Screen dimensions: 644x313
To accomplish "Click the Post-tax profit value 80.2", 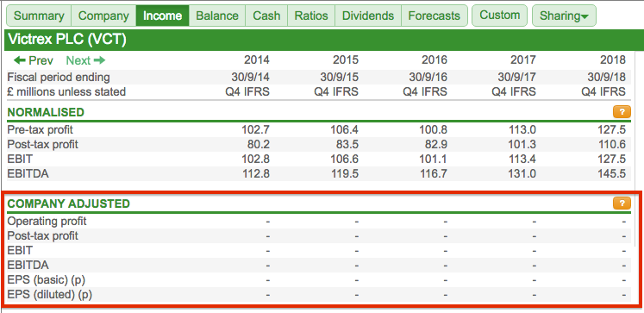I will (x=259, y=145).
